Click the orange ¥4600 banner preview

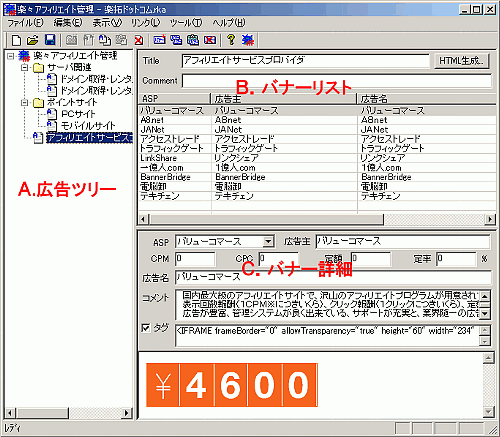coord(232,385)
